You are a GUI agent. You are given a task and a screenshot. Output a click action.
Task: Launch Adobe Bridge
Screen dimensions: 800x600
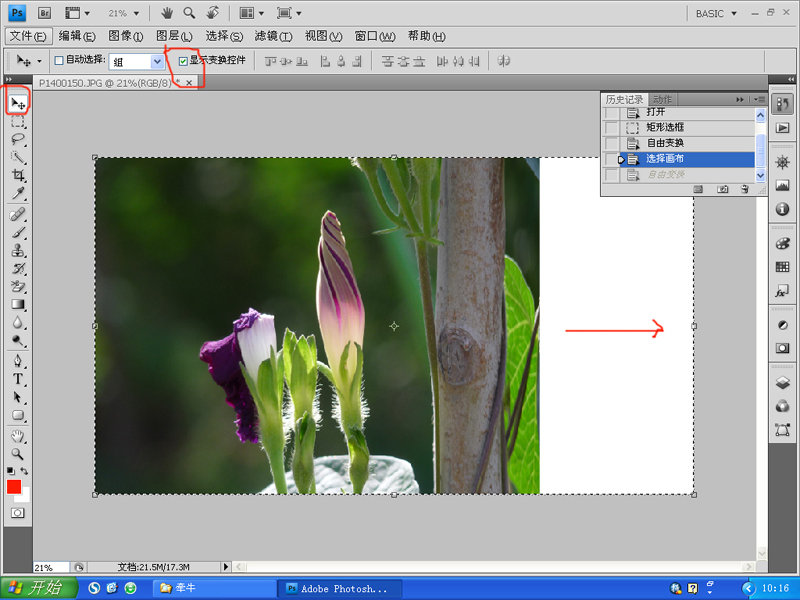click(x=44, y=13)
